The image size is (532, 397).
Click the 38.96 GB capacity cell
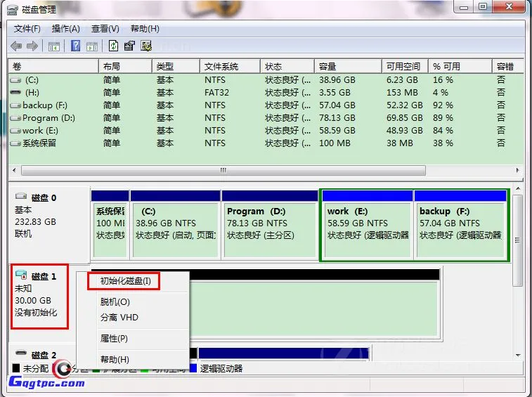point(337,80)
